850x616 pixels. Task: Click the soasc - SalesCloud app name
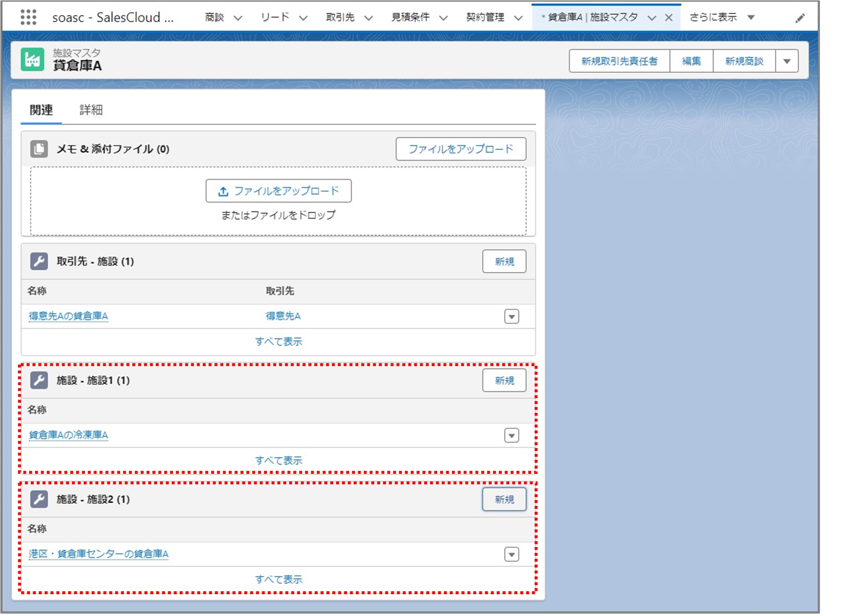pos(113,17)
